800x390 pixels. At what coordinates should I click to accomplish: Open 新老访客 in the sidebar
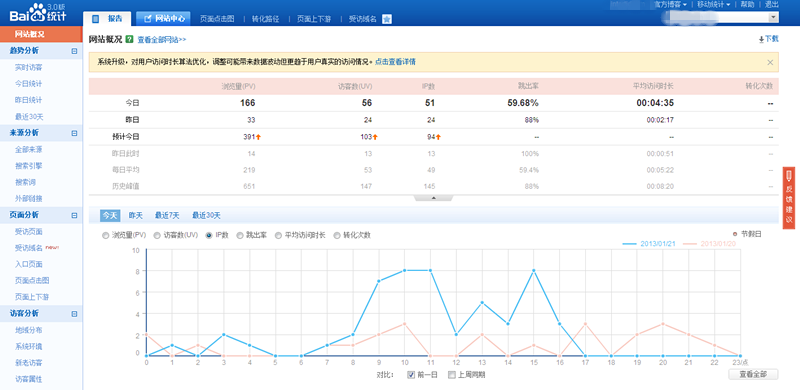coord(29,363)
